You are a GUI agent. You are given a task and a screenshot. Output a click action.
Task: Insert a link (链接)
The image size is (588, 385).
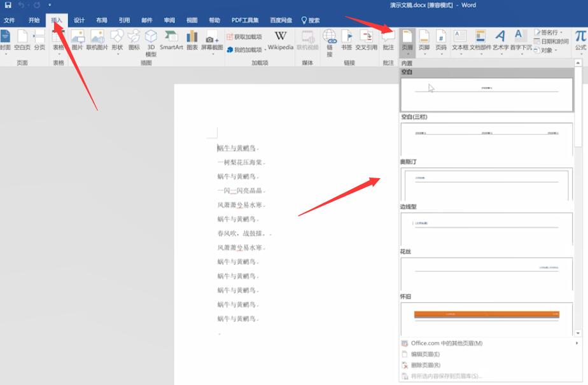(x=330, y=43)
